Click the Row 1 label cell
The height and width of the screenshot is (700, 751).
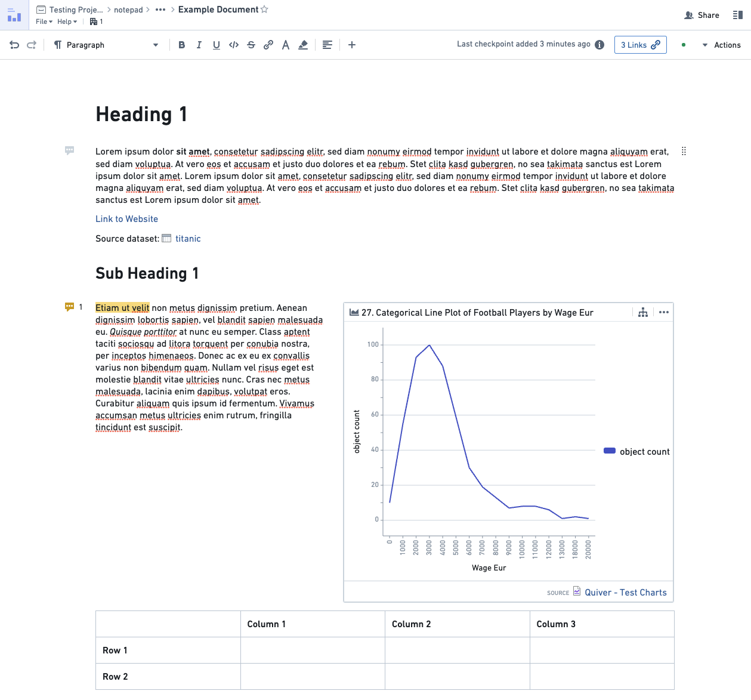(x=168, y=650)
